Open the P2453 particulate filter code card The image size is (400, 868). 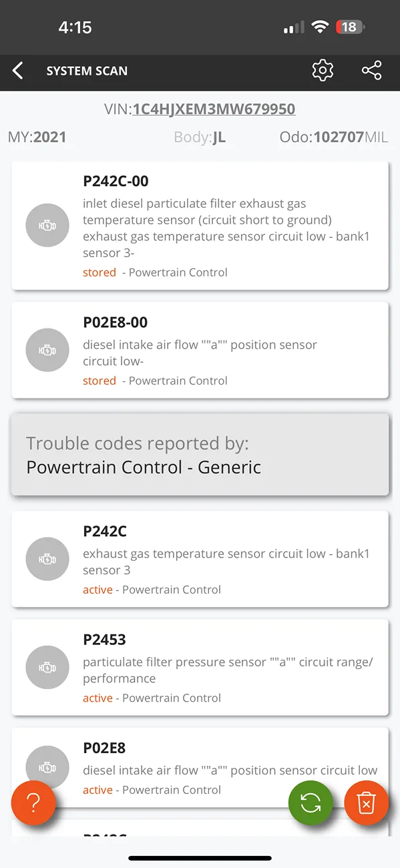pos(200,668)
